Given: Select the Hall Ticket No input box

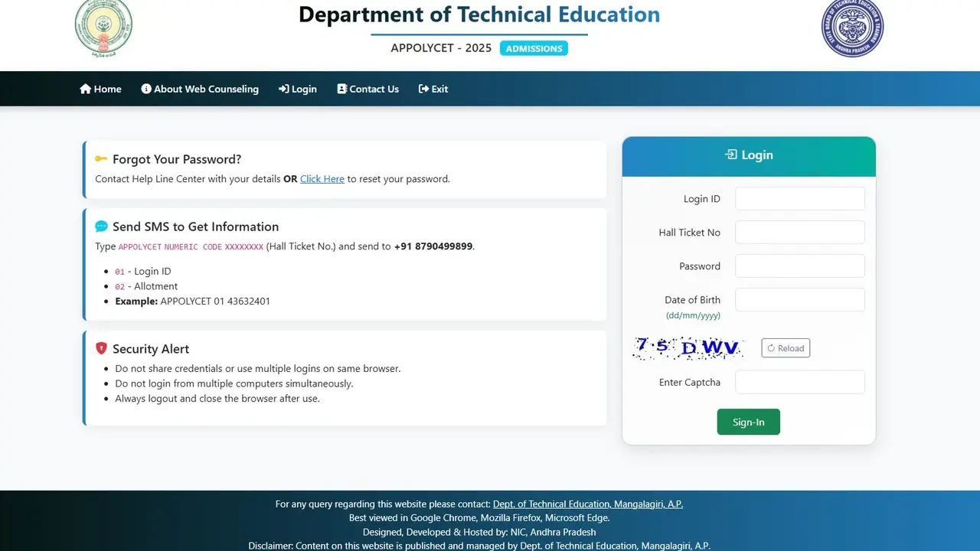Looking at the screenshot, I should (x=799, y=232).
